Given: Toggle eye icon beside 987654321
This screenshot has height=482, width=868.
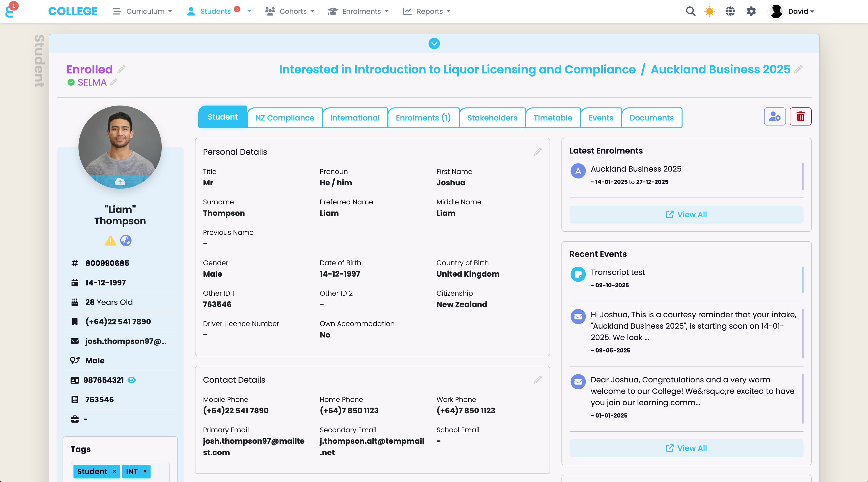Looking at the screenshot, I should [132, 380].
